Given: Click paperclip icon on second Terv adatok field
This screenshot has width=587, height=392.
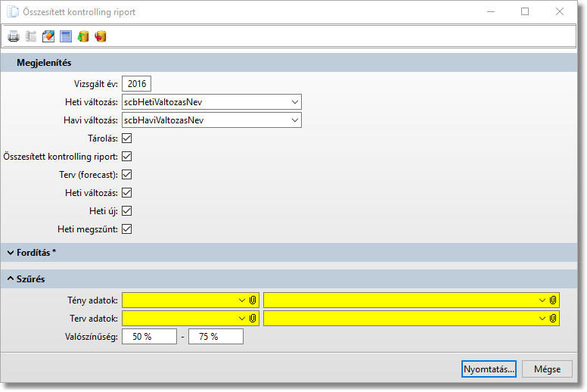Looking at the screenshot, I should pos(553,319).
